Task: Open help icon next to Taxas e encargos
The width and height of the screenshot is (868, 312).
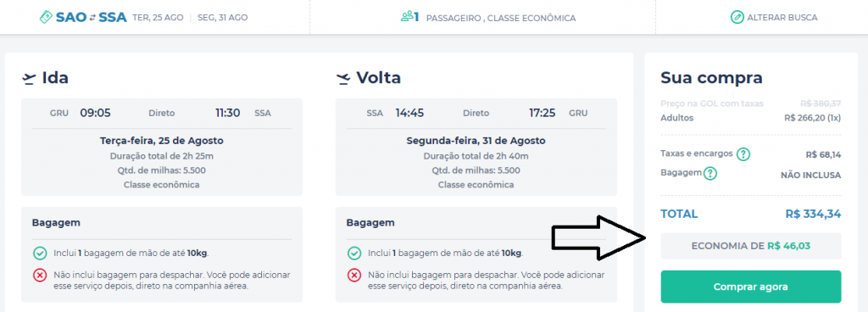Action: [x=743, y=154]
